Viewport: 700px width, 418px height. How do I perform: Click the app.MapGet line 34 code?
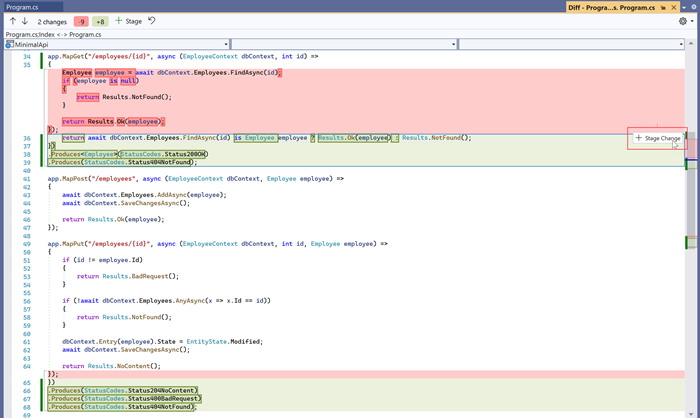[x=183, y=56]
